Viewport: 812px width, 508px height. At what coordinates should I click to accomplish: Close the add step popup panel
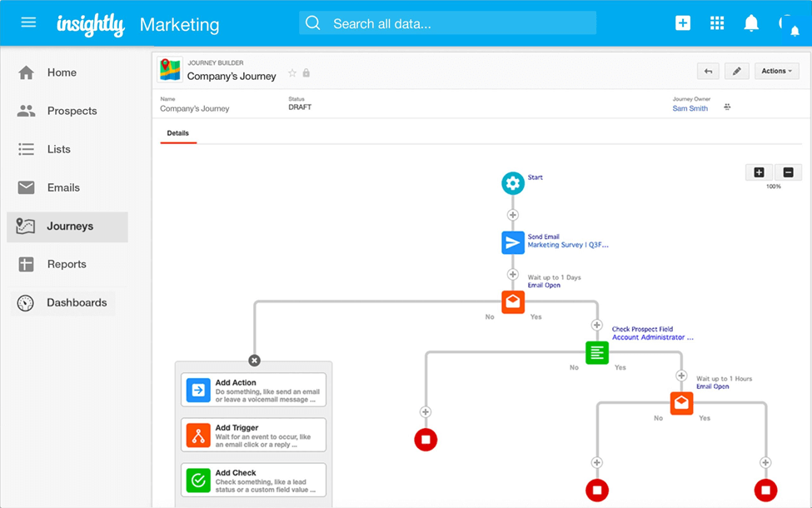pos(254,361)
